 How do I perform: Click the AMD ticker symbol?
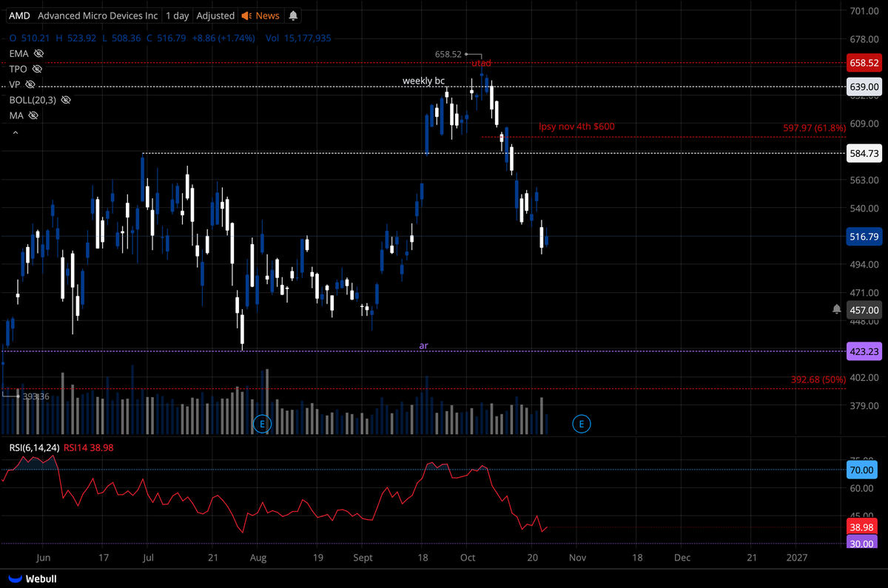[x=19, y=16]
